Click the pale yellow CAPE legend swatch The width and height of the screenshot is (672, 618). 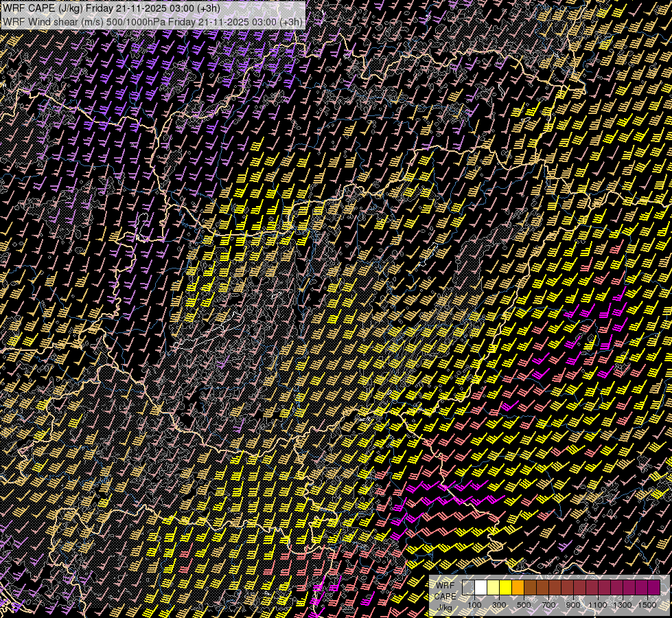tap(494, 587)
